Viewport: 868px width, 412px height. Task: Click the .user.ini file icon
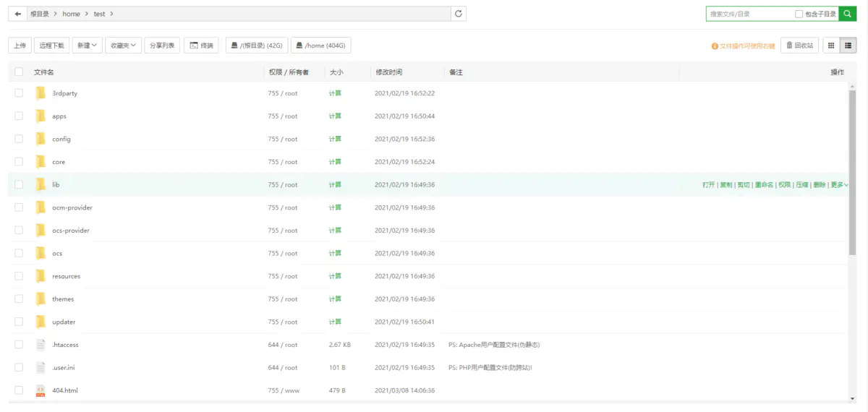pyautogui.click(x=41, y=368)
